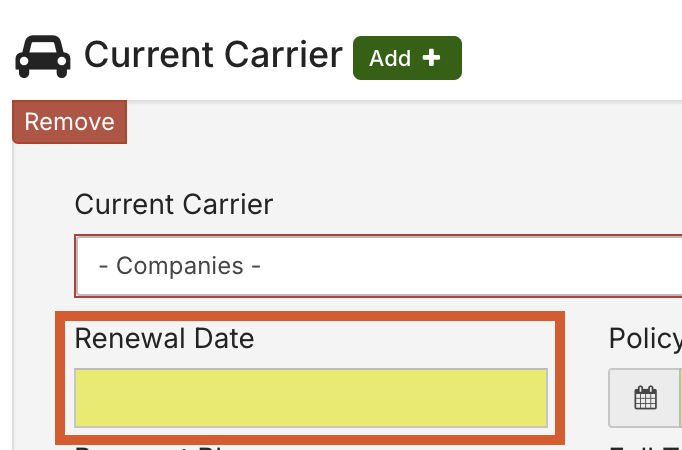Click the plus icon on Add button

(x=432, y=58)
